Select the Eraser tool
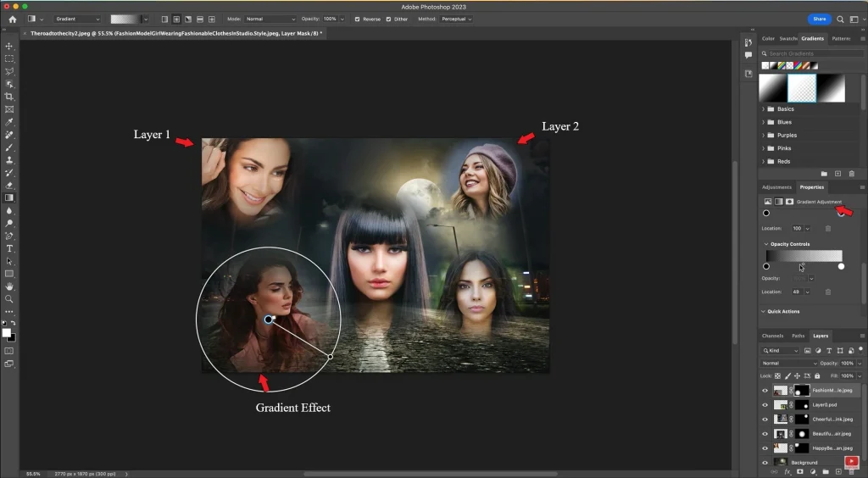This screenshot has width=868, height=478. (8, 186)
